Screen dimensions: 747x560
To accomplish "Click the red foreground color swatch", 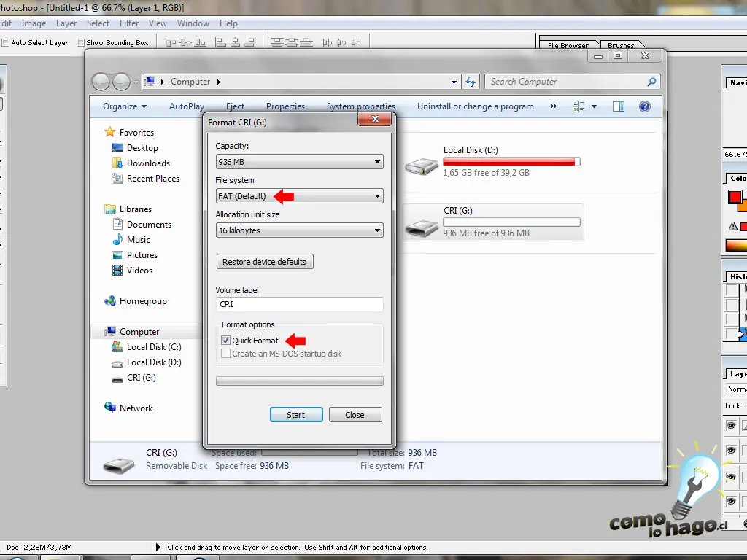I will pos(735,197).
